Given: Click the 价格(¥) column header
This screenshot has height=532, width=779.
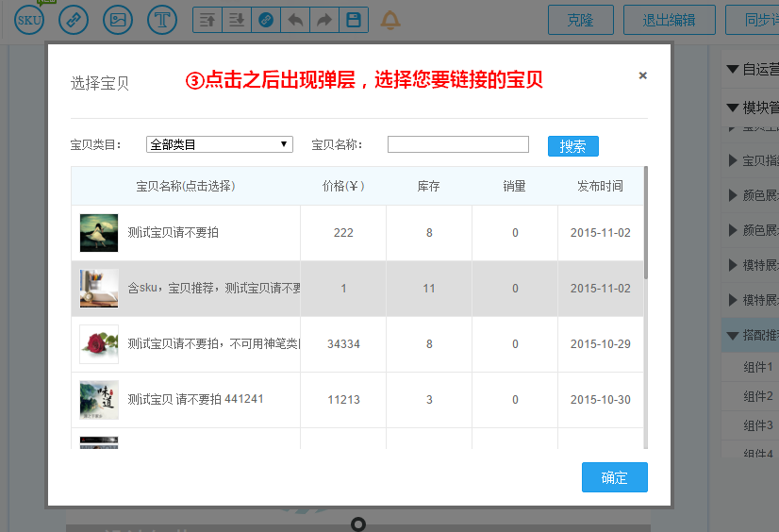Looking at the screenshot, I should point(343,186).
